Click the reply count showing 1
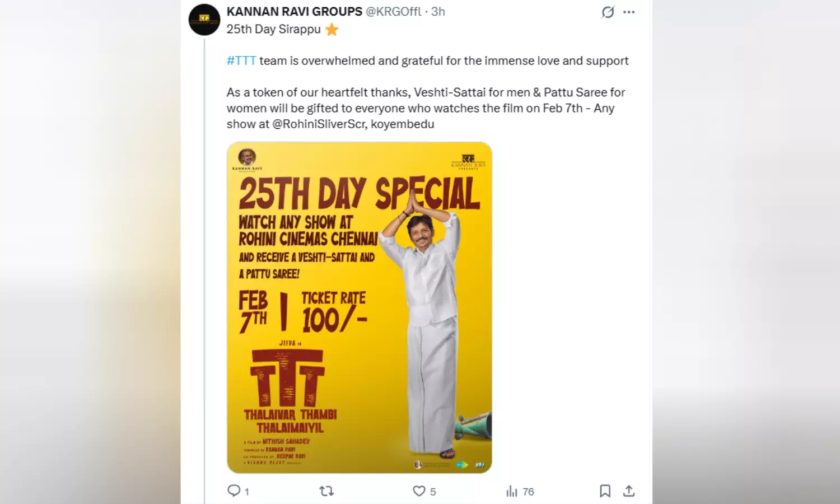The width and height of the screenshot is (840, 504). coord(247,492)
